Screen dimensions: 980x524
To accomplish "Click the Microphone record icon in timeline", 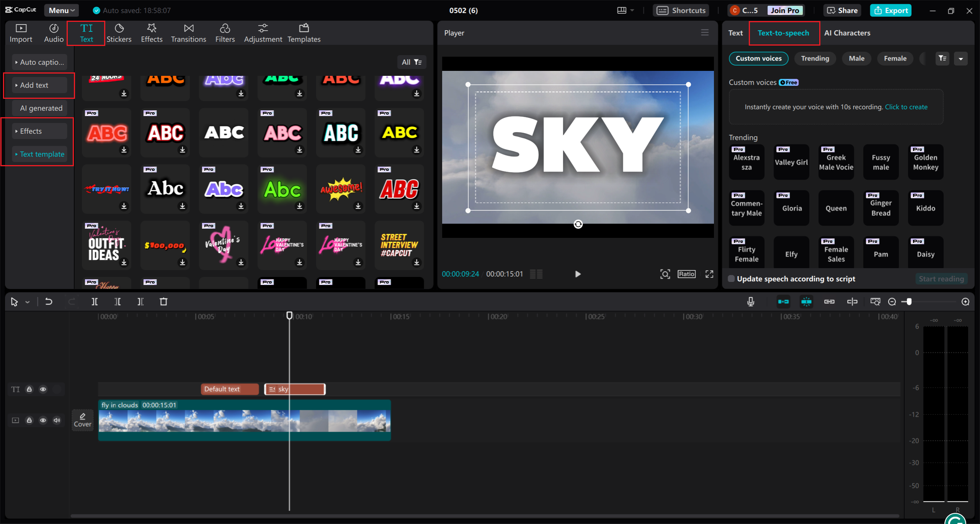I will click(x=751, y=301).
